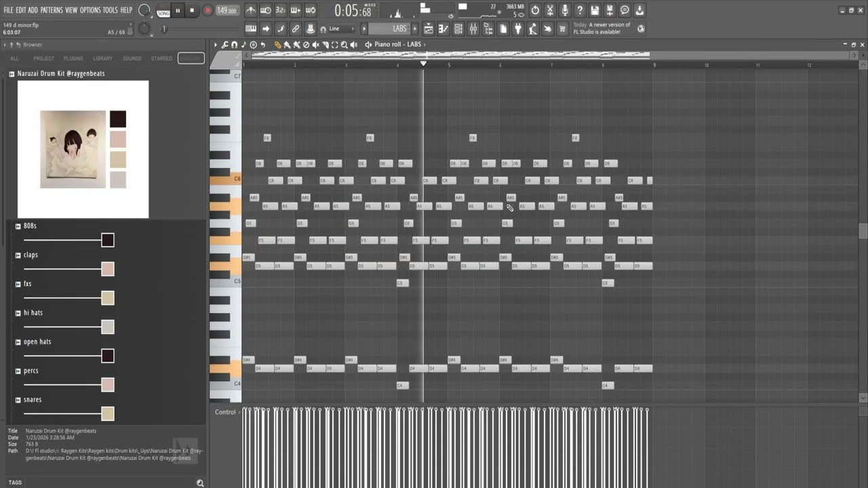This screenshot has width=868, height=488.
Task: Open the FILE menu
Action: 9,10
